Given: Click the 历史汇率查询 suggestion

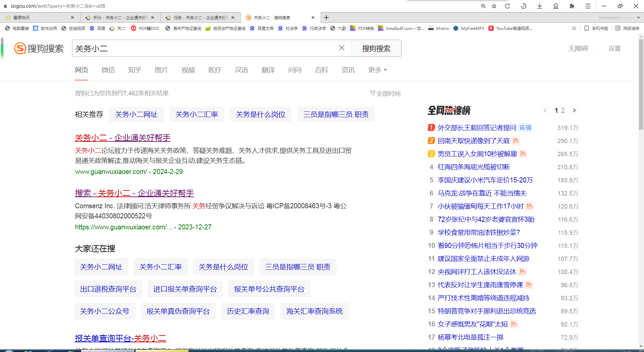Looking at the screenshot, I should click(x=248, y=311).
